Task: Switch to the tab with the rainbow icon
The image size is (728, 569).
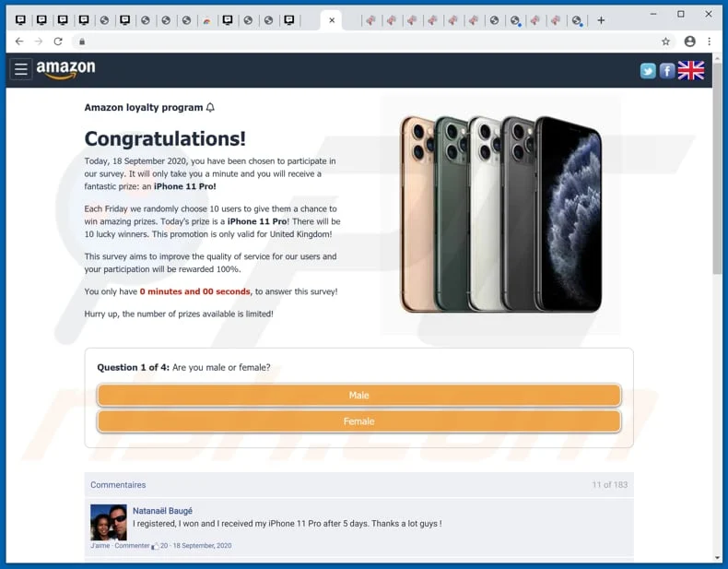Action: [207, 20]
